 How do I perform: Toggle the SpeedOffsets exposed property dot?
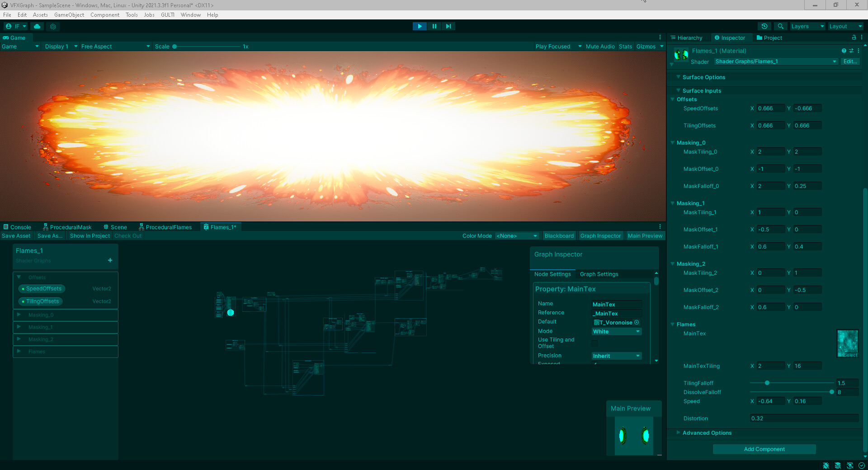(x=23, y=288)
